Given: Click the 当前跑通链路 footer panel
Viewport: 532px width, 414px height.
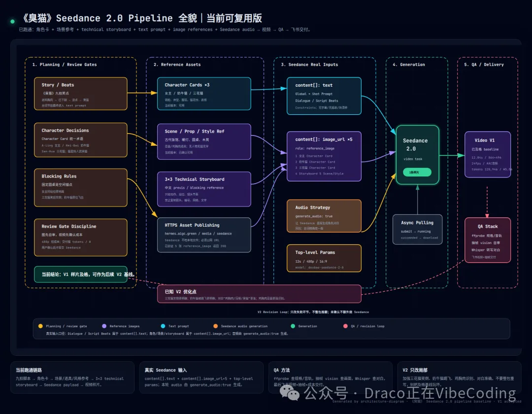Looking at the screenshot, I should 72,378.
